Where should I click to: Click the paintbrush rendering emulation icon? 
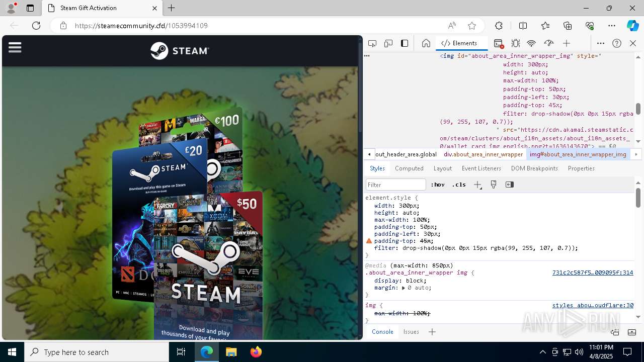pyautogui.click(x=494, y=185)
